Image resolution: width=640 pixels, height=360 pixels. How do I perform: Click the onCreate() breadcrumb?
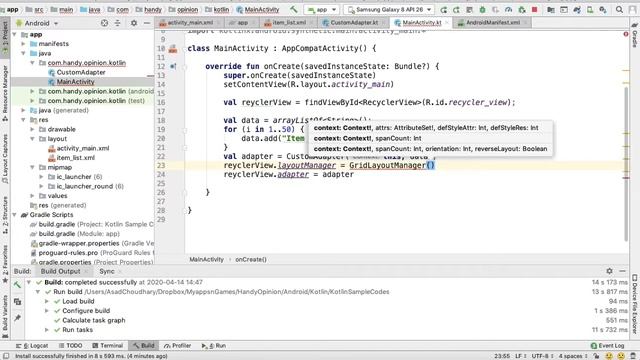pos(251,260)
